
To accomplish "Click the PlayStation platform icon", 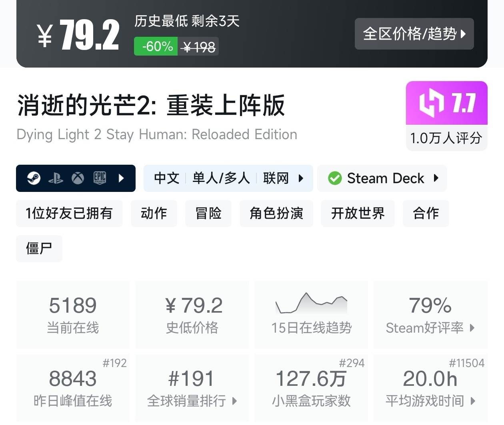I will (56, 178).
